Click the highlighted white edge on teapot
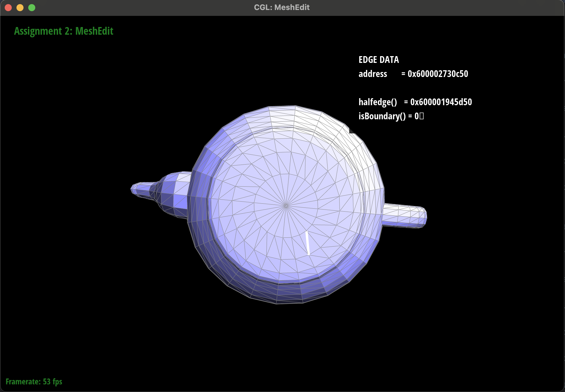 click(307, 243)
